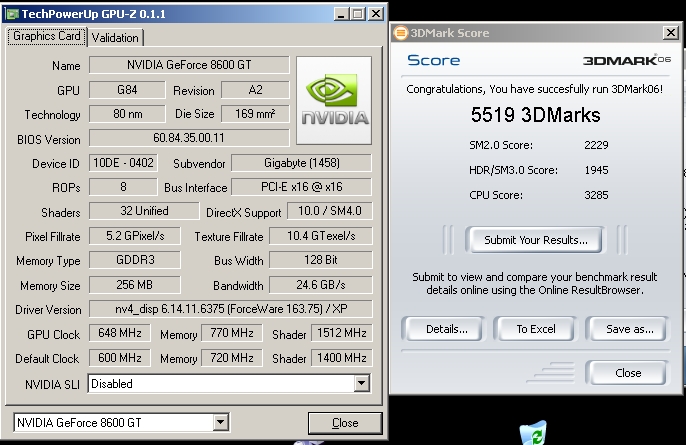Click the ROPs field showing 8
Viewport: 686px width, 445px height.
click(123, 187)
